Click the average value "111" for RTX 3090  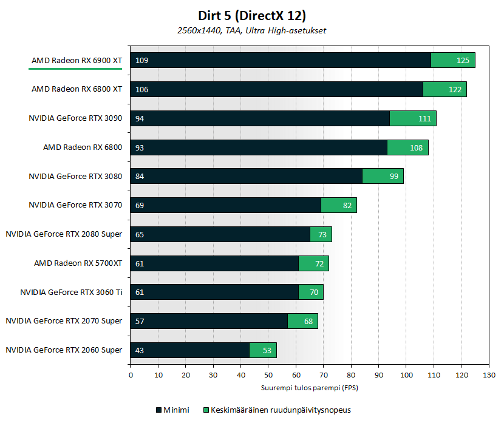point(424,119)
